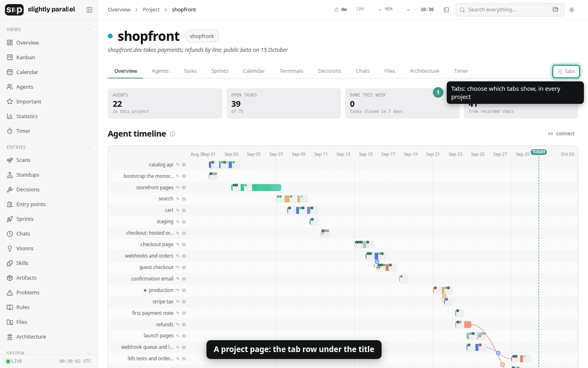The image size is (588, 368).
Task: Collapse the sidebar panel icon
Action: click(x=89, y=10)
